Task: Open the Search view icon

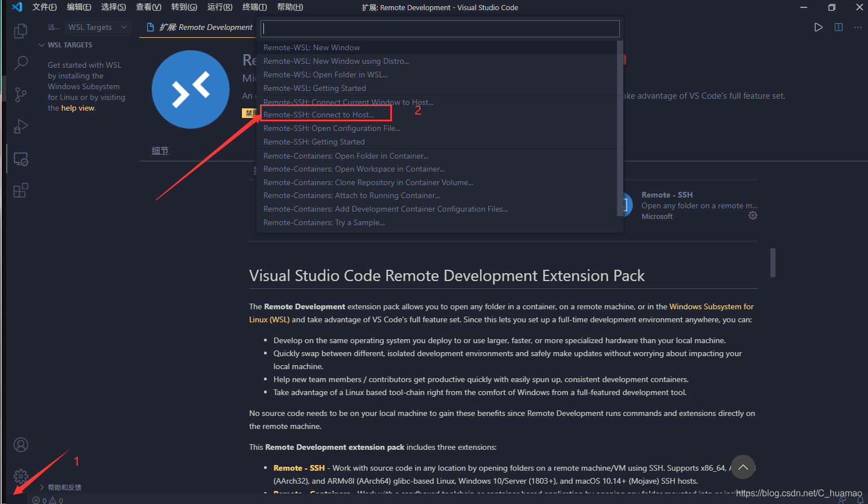Action: 21,63
